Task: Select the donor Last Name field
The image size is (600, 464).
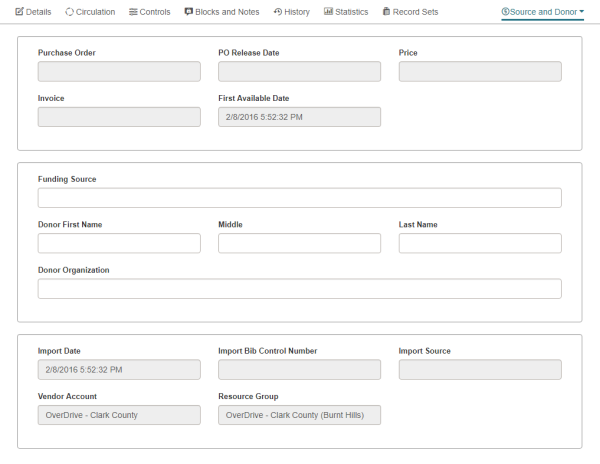Action: 480,243
